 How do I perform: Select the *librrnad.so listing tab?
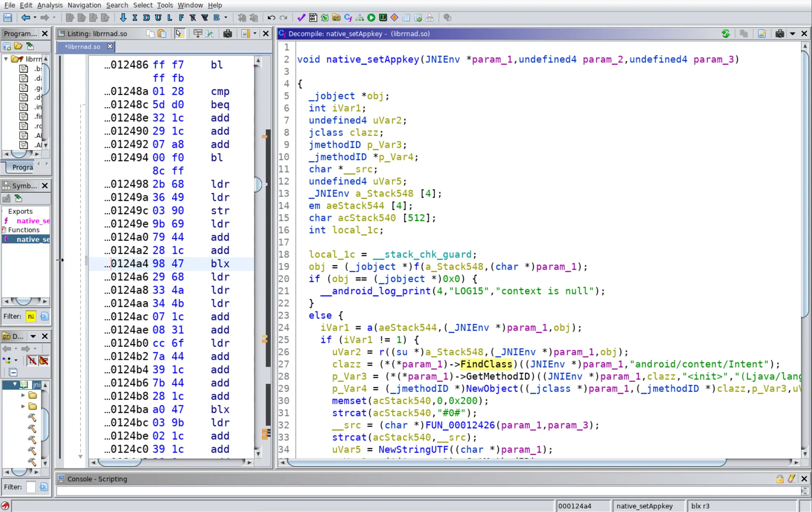click(x=82, y=47)
